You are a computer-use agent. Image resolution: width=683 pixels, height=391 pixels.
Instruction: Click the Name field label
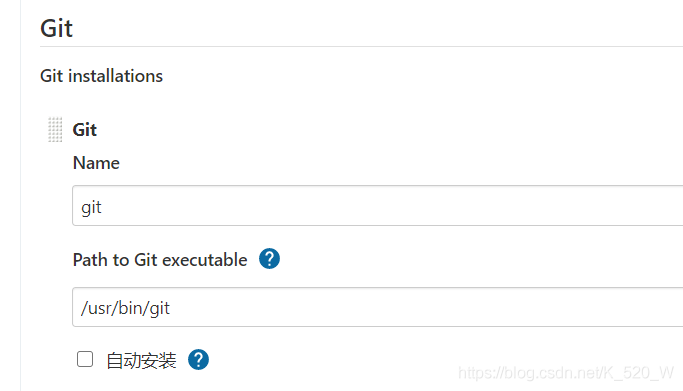(x=96, y=163)
